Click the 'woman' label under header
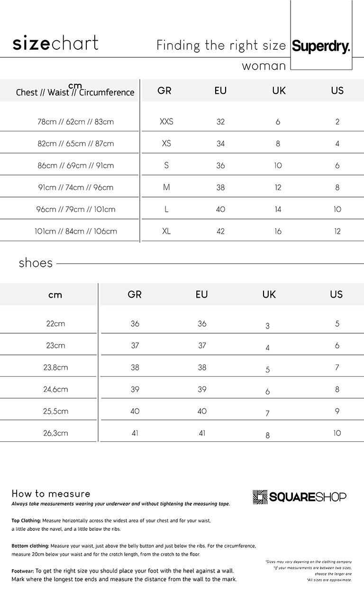This screenshot has height=601, width=364. coord(264,66)
